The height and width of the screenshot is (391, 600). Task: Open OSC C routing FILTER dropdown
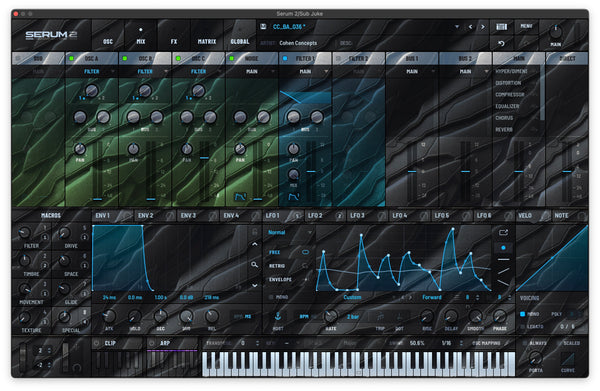tap(199, 72)
